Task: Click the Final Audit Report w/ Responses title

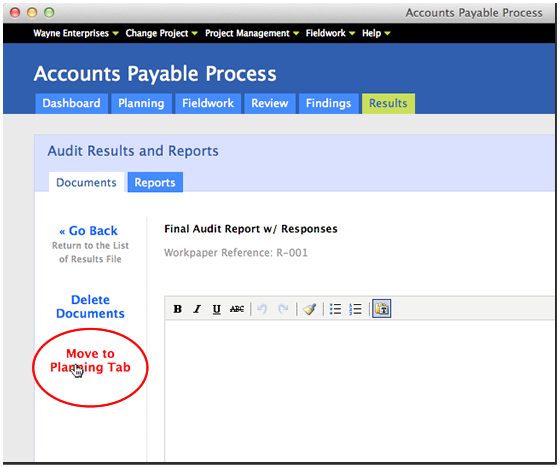Action: [251, 229]
